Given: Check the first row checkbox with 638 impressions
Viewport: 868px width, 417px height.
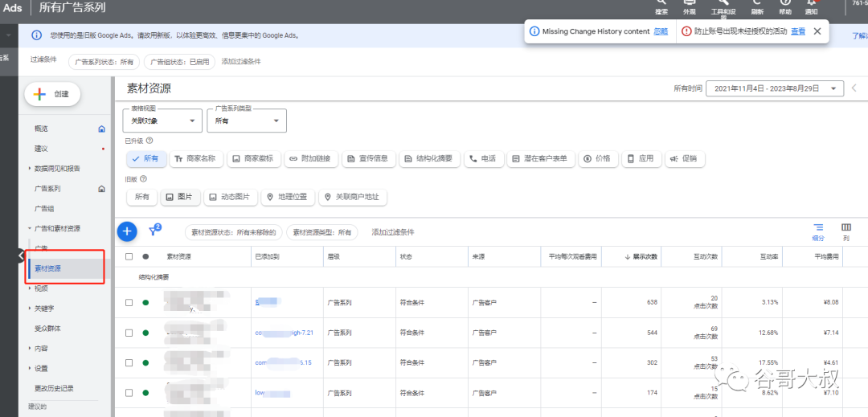Looking at the screenshot, I should click(x=129, y=303).
